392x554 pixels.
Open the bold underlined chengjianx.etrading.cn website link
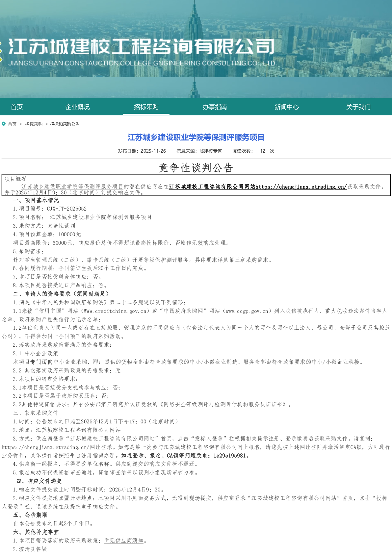pyautogui.click(x=258, y=187)
